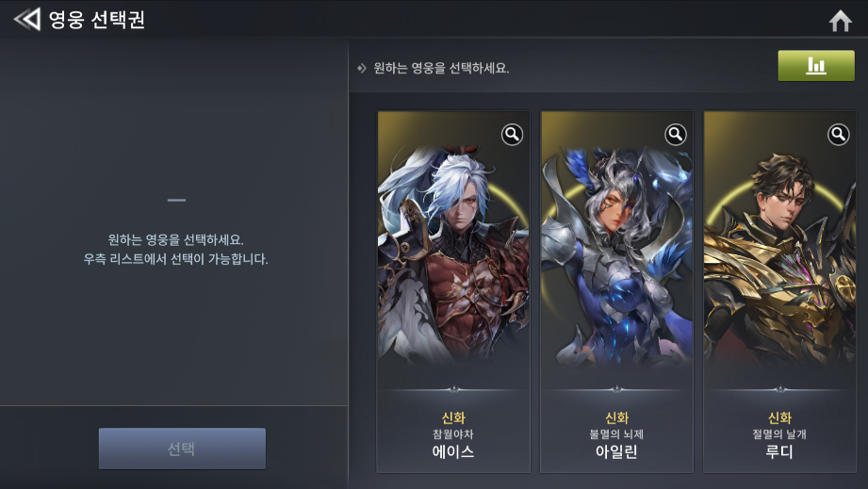Viewport: 868px width, 489px height.
Task: Inspect 아일린 with the magnifier icon
Action: pos(676,135)
